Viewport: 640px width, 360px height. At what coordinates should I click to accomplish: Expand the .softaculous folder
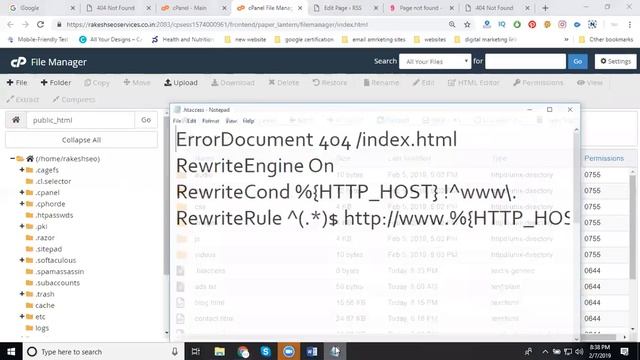[22, 260]
